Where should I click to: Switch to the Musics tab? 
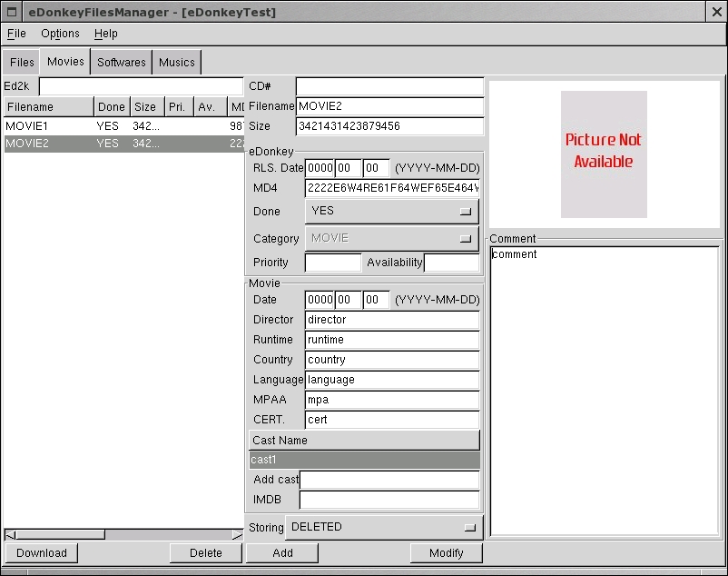point(177,63)
